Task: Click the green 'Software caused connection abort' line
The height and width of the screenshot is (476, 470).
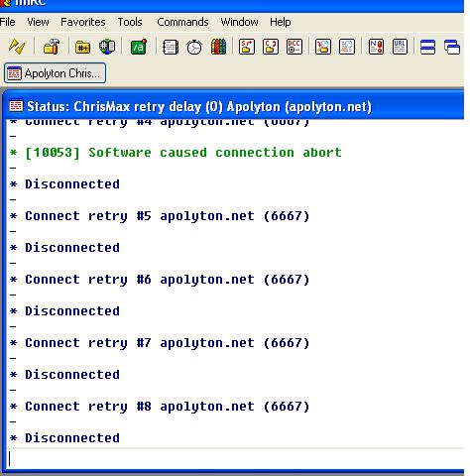Action: coord(176,153)
